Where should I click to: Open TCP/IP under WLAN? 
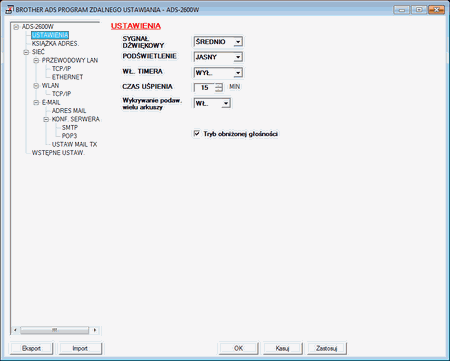[x=61, y=94]
